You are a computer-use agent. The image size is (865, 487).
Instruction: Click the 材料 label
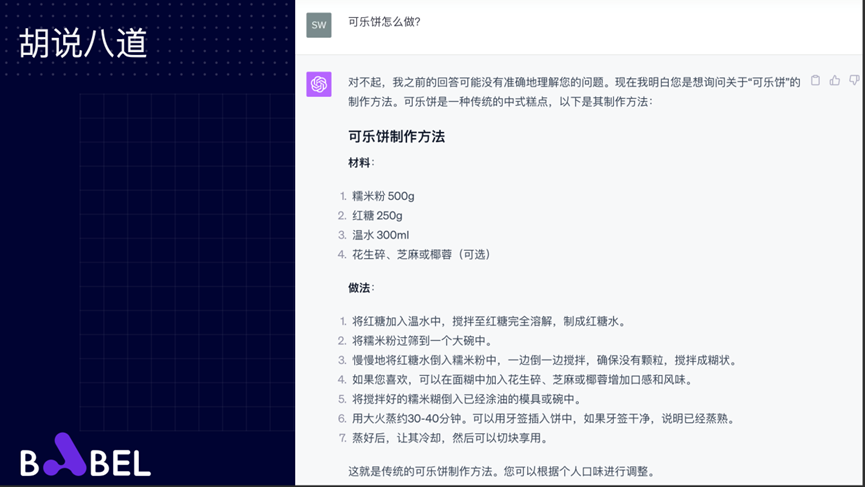[361, 163]
